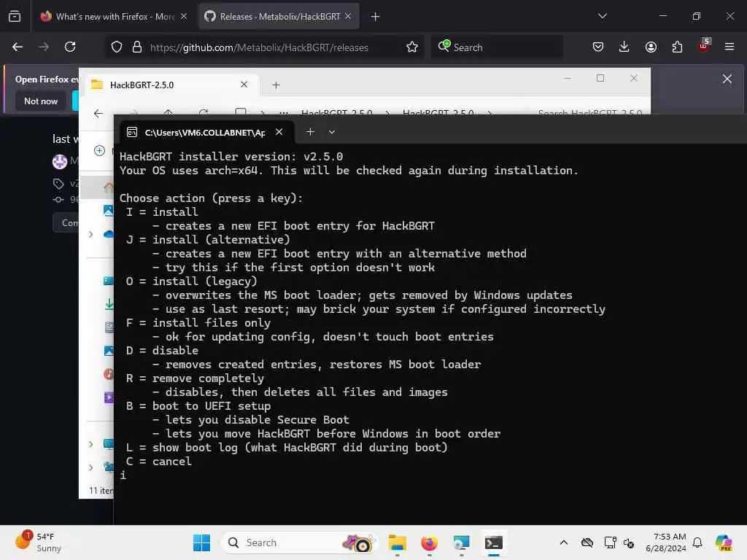Open Copilot preview icon in taskbar
Viewport: 747px width, 560px height.
point(724,542)
